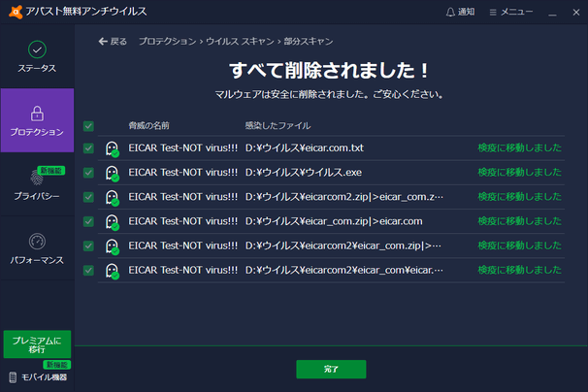Click path D:¥ウイルス¥eicar_com.zip|>eicar.com
The height and width of the screenshot is (392, 588).
[334, 221]
